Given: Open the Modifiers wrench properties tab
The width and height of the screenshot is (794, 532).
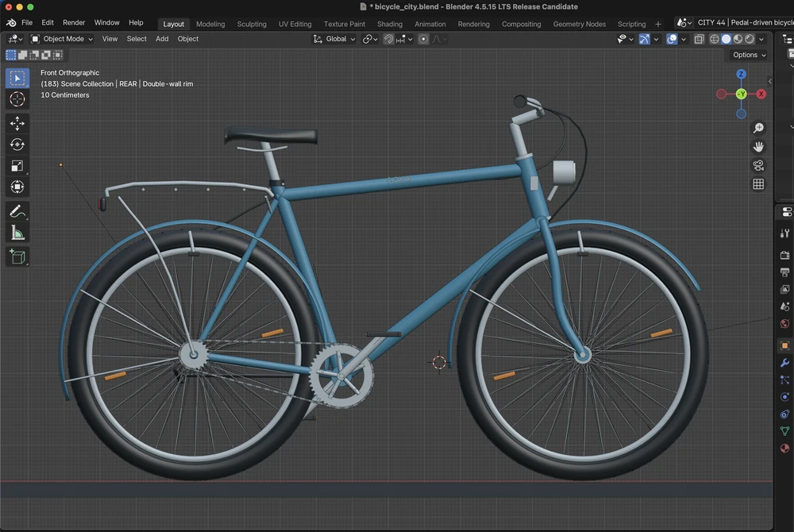Looking at the screenshot, I should coord(784,363).
